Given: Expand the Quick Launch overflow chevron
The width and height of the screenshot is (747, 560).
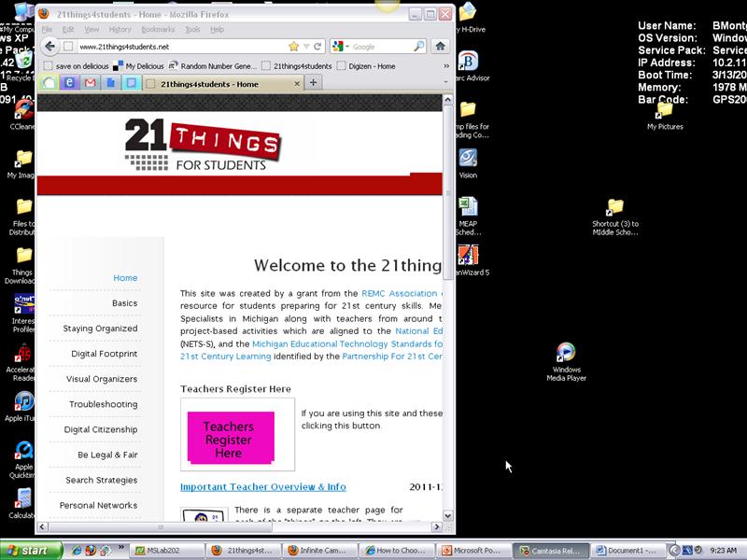Looking at the screenshot, I should pyautogui.click(x=121, y=548).
